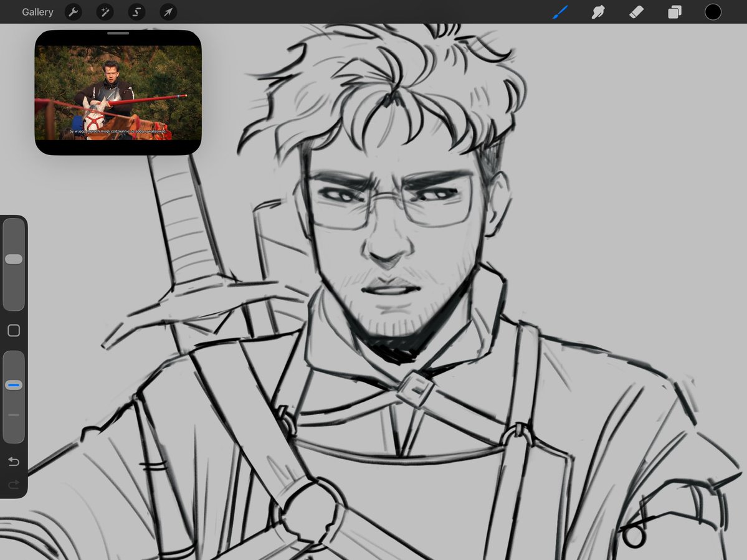Adjust the brush size slider
The image size is (747, 560).
point(14,264)
